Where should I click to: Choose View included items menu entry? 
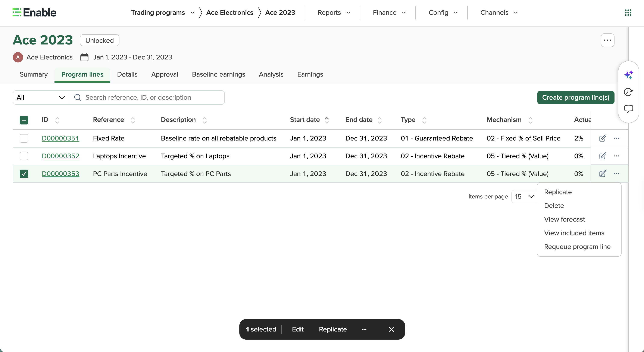pos(574,233)
